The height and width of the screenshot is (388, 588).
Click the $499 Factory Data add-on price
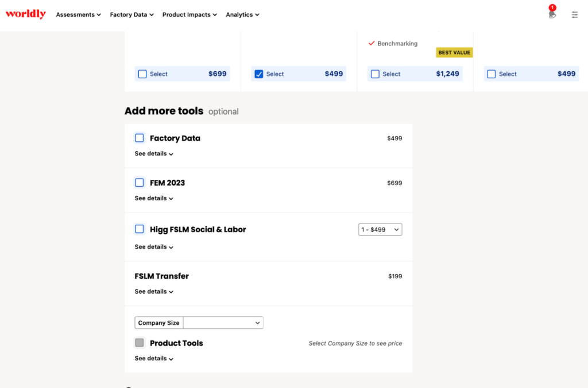[x=394, y=138]
